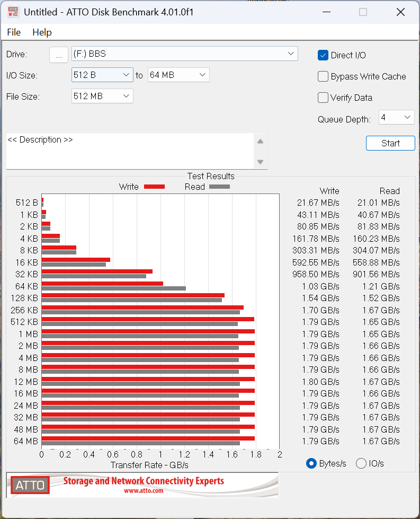
Task: Expand the File Size 512 MB dropdown
Action: (x=102, y=96)
